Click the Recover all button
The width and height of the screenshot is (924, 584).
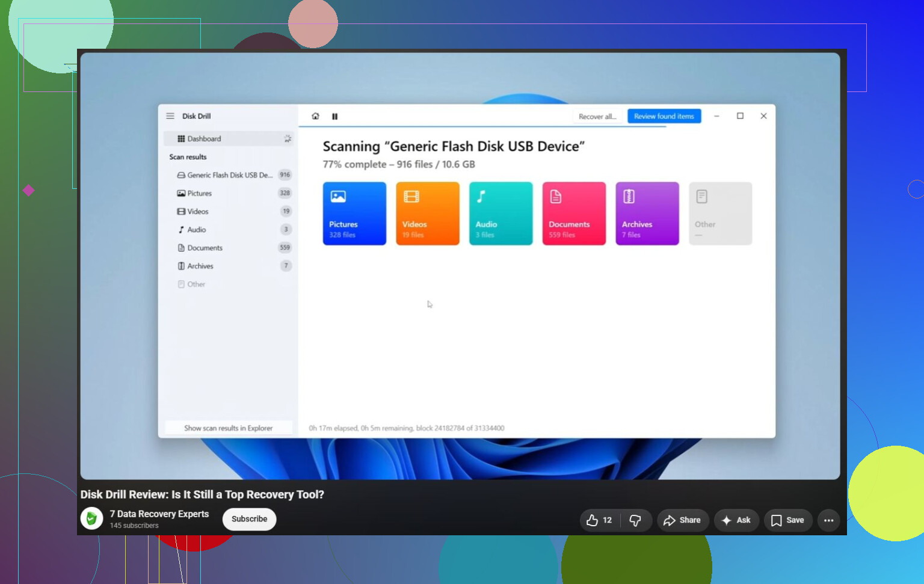tap(597, 117)
